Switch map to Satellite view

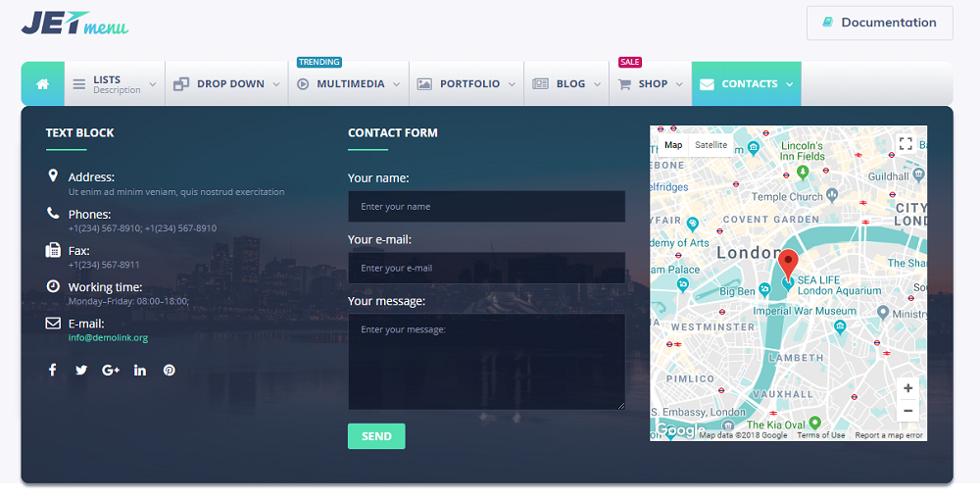point(710,145)
